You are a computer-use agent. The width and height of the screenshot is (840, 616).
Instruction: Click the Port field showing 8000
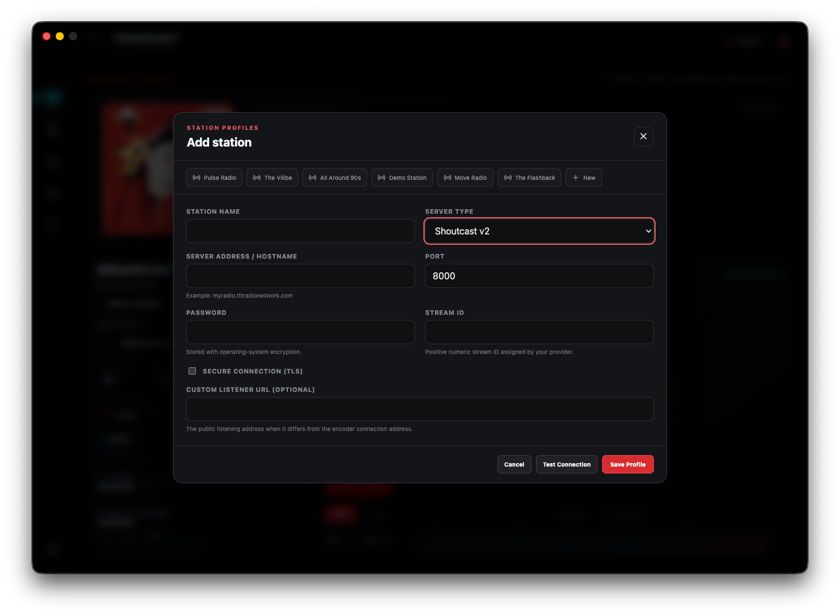(540, 276)
